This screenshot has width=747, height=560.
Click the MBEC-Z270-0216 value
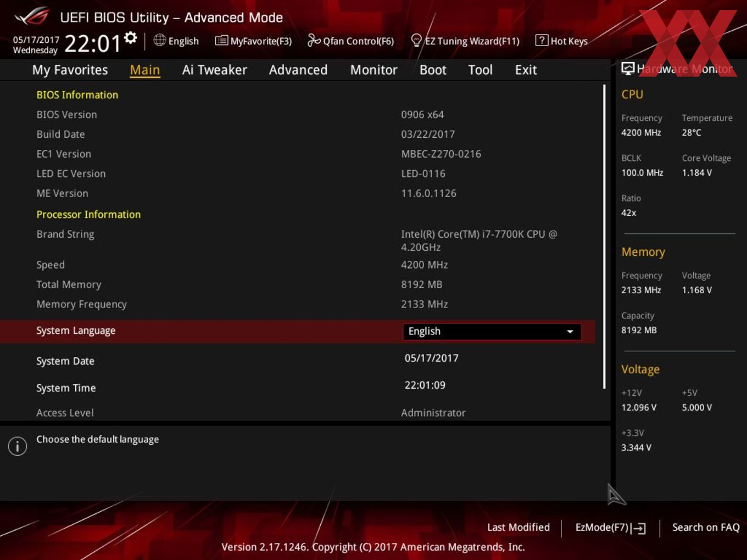click(x=441, y=154)
